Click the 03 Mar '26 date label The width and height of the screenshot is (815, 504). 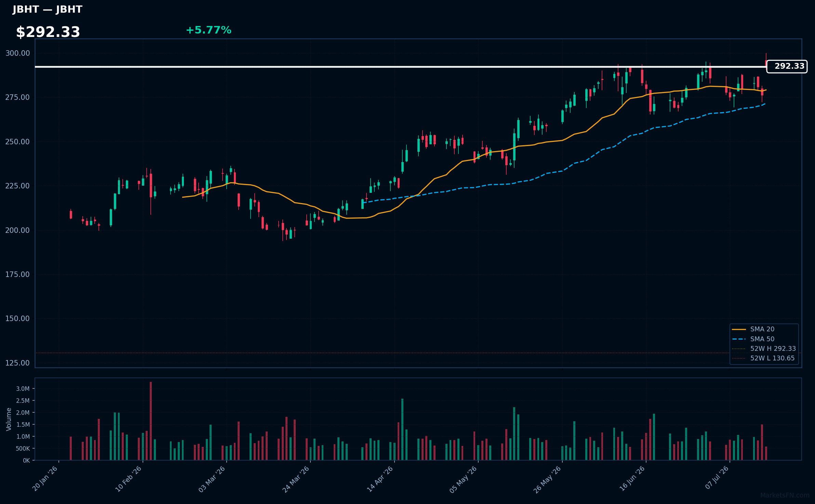point(212,479)
